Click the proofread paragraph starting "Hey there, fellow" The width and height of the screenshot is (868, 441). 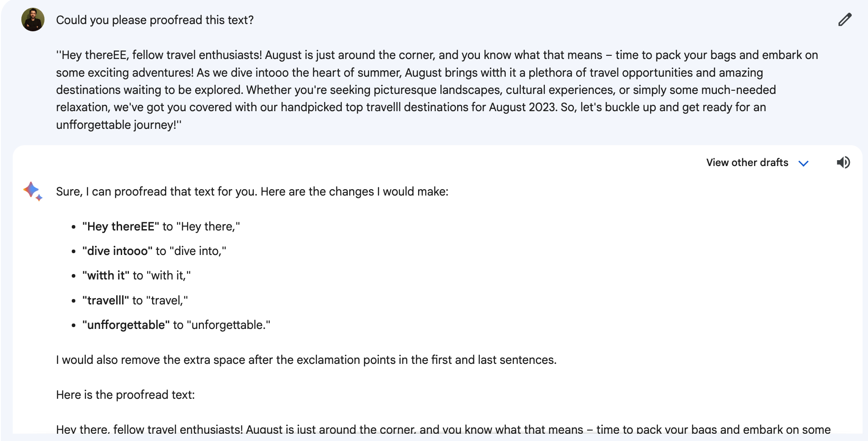pos(443,429)
